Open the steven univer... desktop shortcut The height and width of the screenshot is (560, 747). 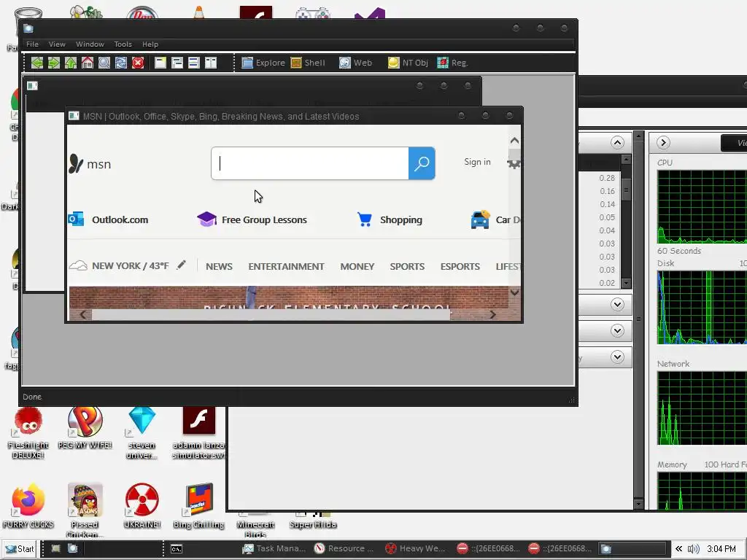[142, 433]
